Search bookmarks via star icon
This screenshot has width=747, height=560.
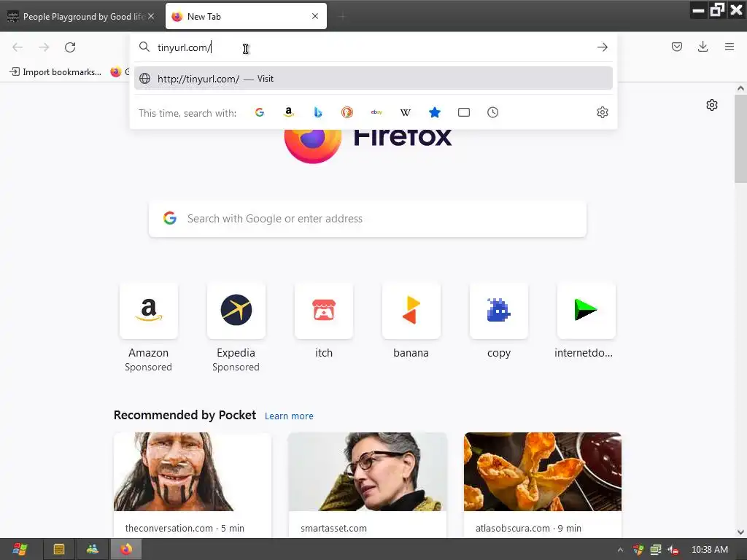(x=435, y=112)
